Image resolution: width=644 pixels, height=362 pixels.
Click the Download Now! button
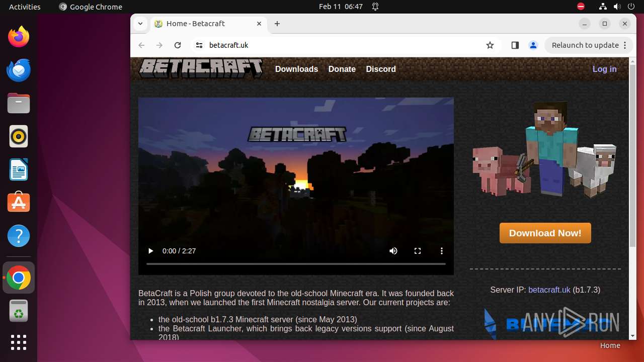[545, 233]
